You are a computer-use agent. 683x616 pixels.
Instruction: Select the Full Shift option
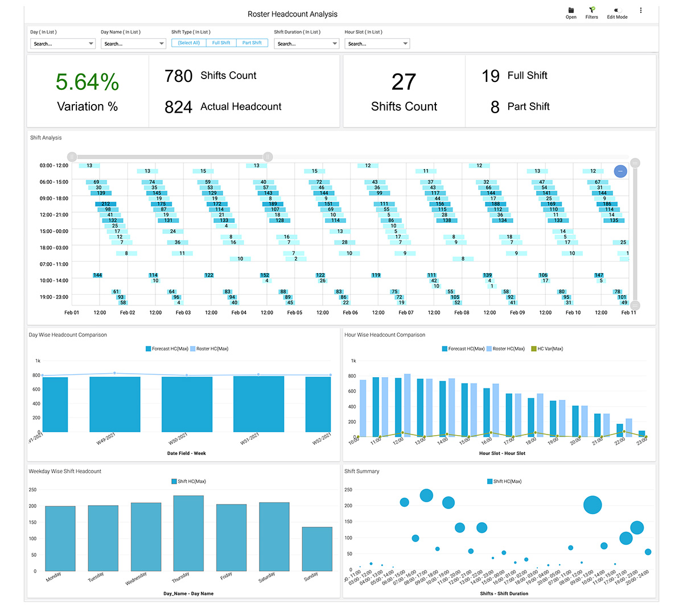pyautogui.click(x=221, y=43)
